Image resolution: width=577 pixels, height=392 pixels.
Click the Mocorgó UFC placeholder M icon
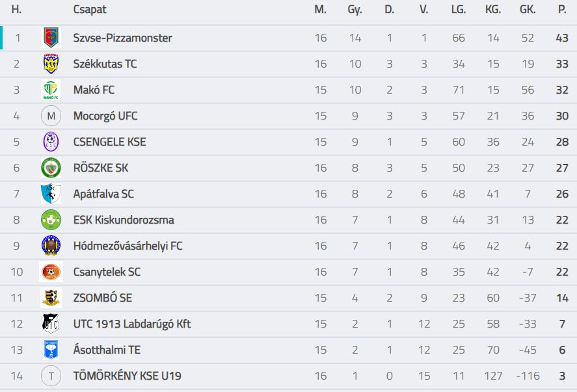[51, 116]
